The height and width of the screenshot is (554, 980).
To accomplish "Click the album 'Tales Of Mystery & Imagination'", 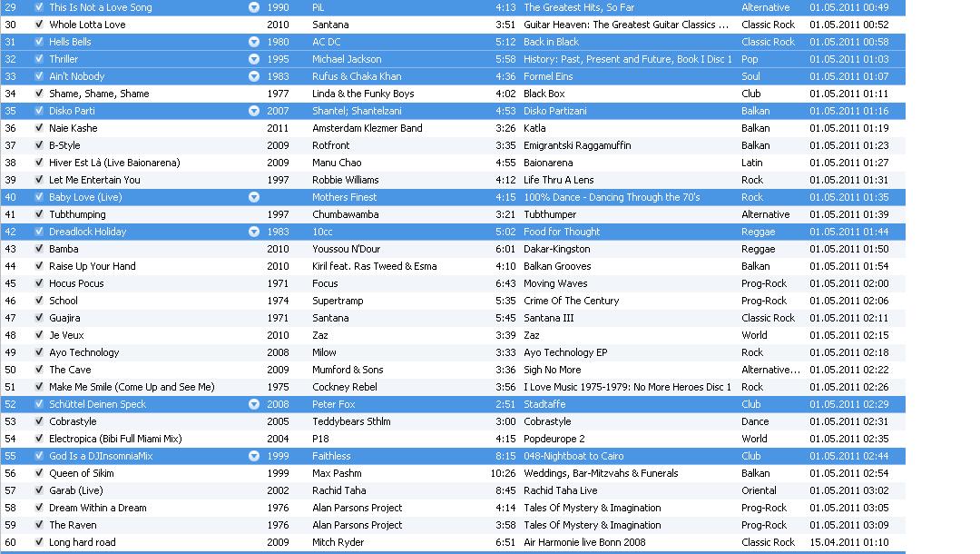I will [x=591, y=508].
